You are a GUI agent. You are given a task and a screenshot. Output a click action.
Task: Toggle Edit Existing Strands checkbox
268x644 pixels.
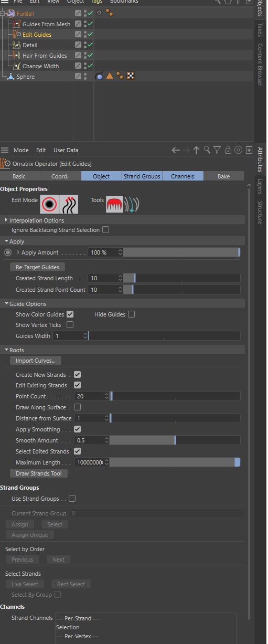pyautogui.click(x=78, y=385)
